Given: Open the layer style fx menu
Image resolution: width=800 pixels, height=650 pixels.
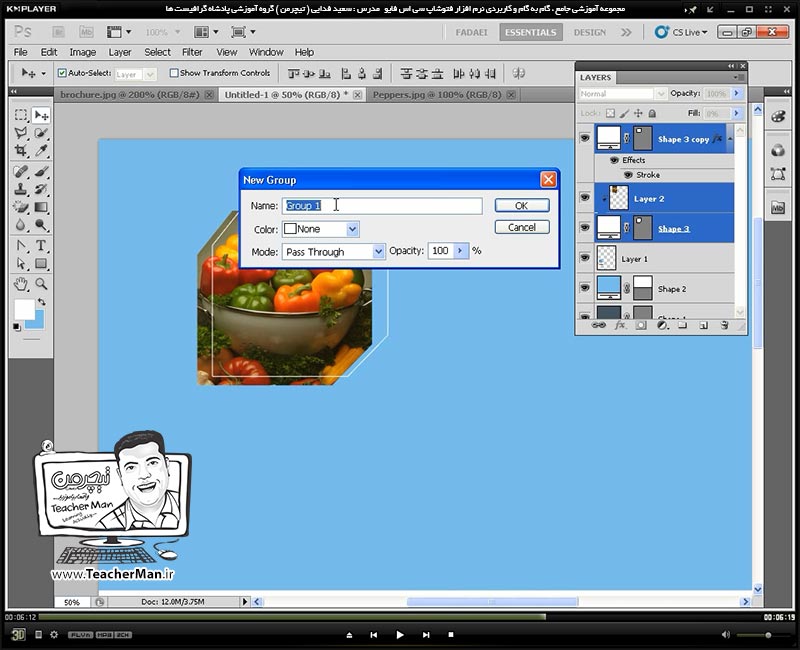Looking at the screenshot, I should point(620,326).
